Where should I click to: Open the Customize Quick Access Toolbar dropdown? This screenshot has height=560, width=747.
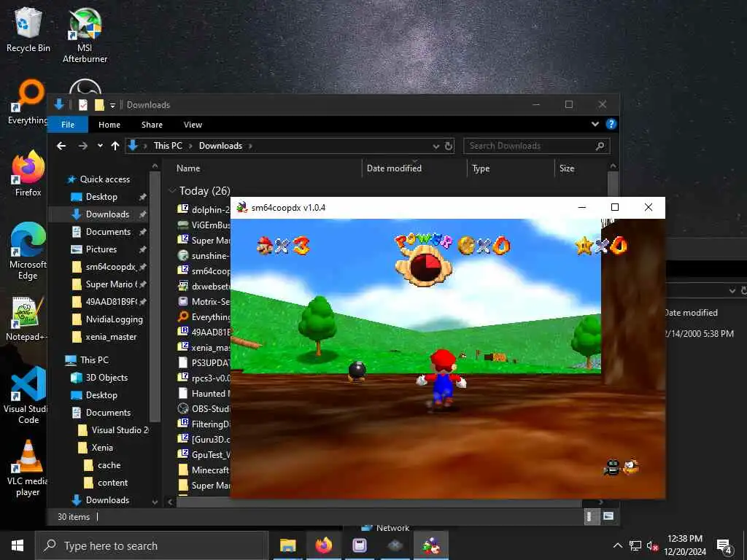112,105
